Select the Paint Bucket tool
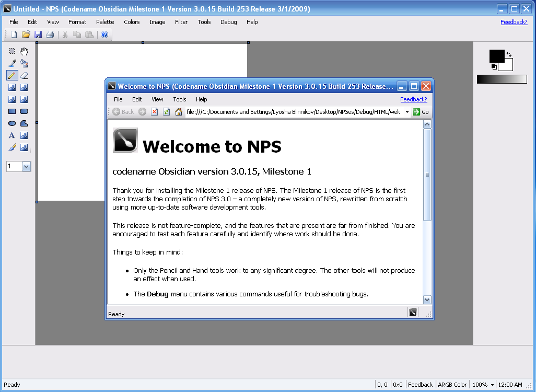The width and height of the screenshot is (536, 392). (24, 63)
